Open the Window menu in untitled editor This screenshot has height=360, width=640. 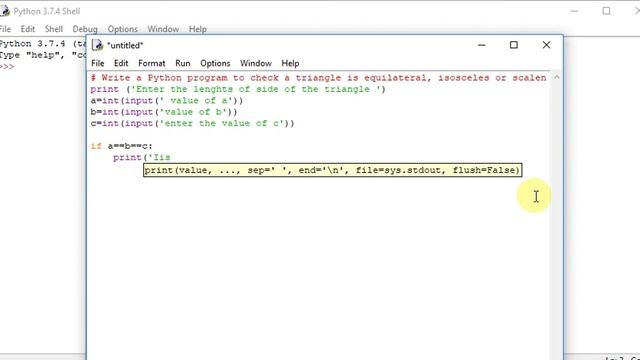(256, 63)
